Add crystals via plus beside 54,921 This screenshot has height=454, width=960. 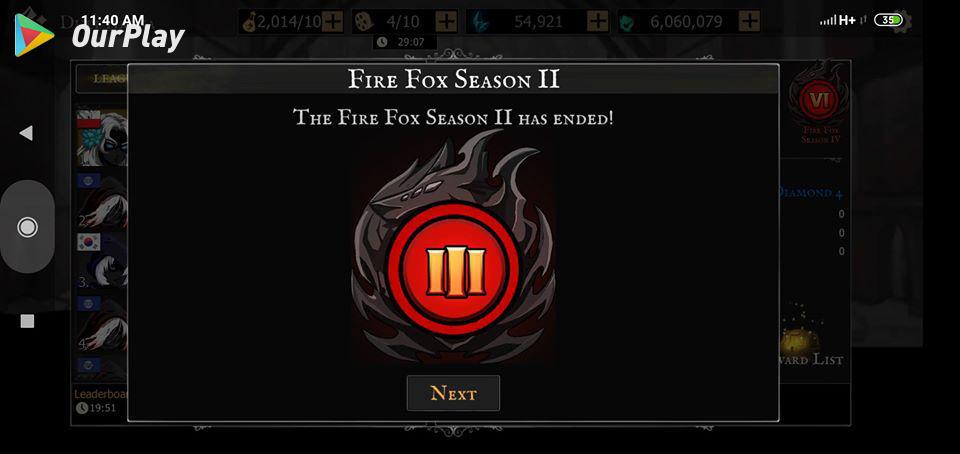(x=598, y=22)
